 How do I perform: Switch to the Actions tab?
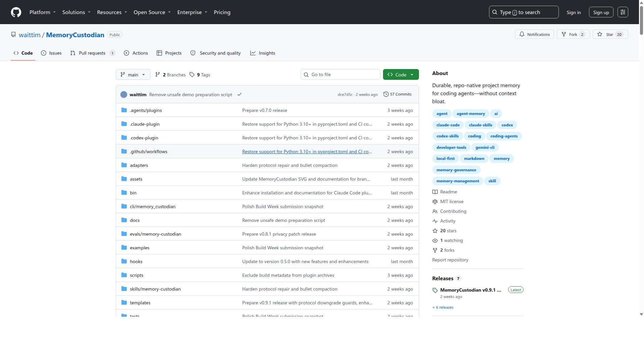pos(136,53)
